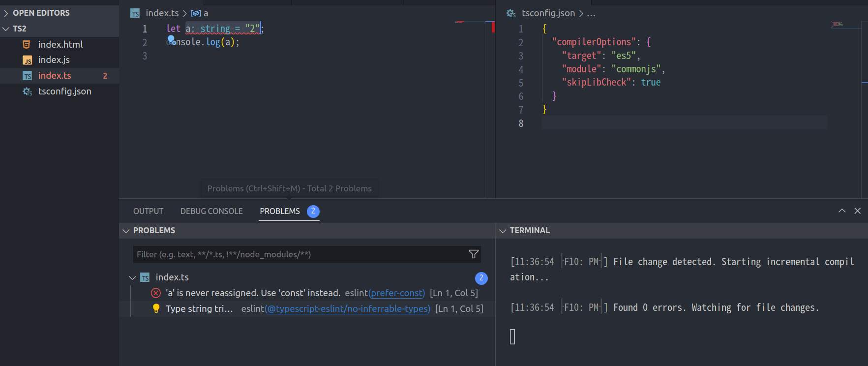Switch to the OUTPUT tab
868x366 pixels.
point(148,211)
